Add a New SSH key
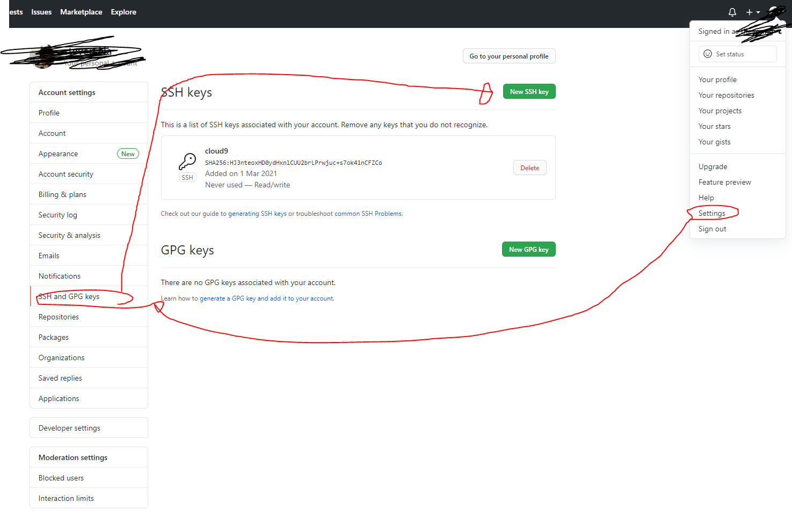792x532 pixels. [529, 91]
